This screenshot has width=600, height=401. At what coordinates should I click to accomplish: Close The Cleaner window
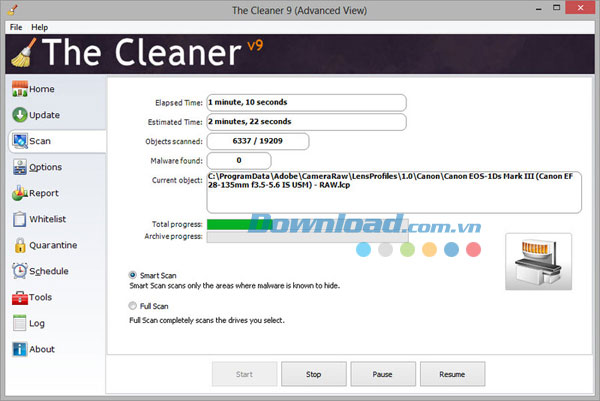580,7
